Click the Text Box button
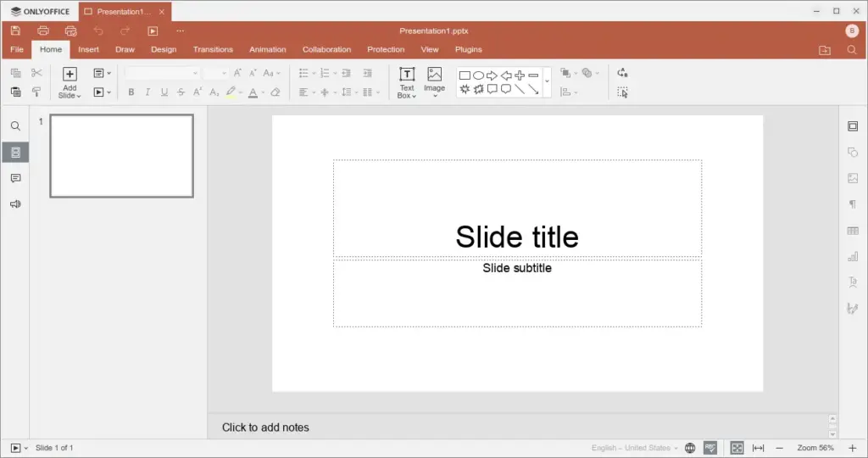The image size is (868, 458). click(407, 83)
